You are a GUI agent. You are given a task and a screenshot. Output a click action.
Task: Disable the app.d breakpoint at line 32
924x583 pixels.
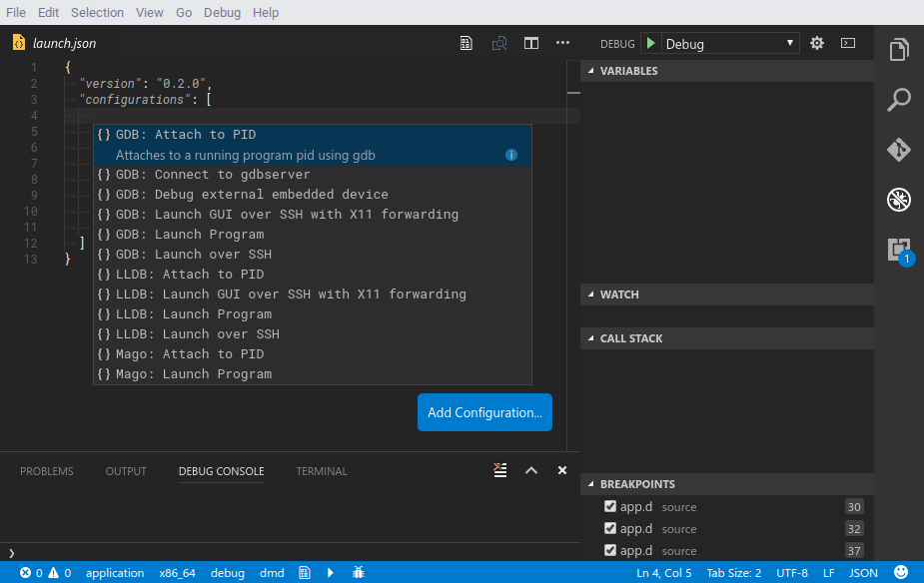(609, 528)
